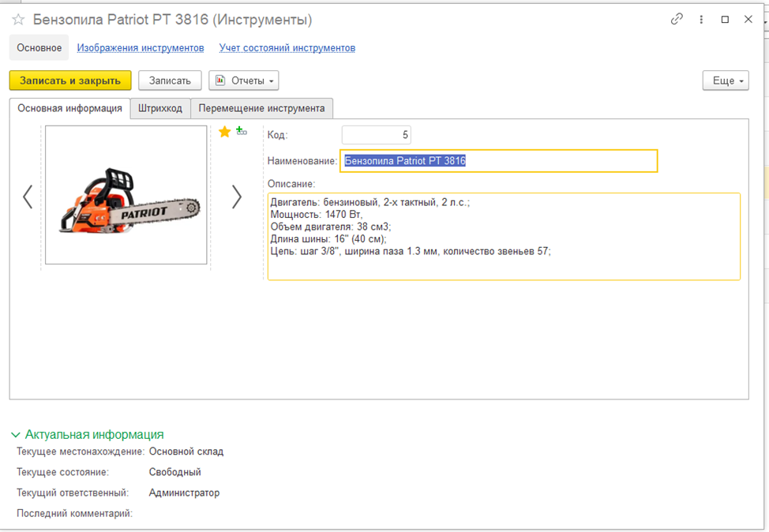Select the Основная информация tab

pyautogui.click(x=69, y=108)
